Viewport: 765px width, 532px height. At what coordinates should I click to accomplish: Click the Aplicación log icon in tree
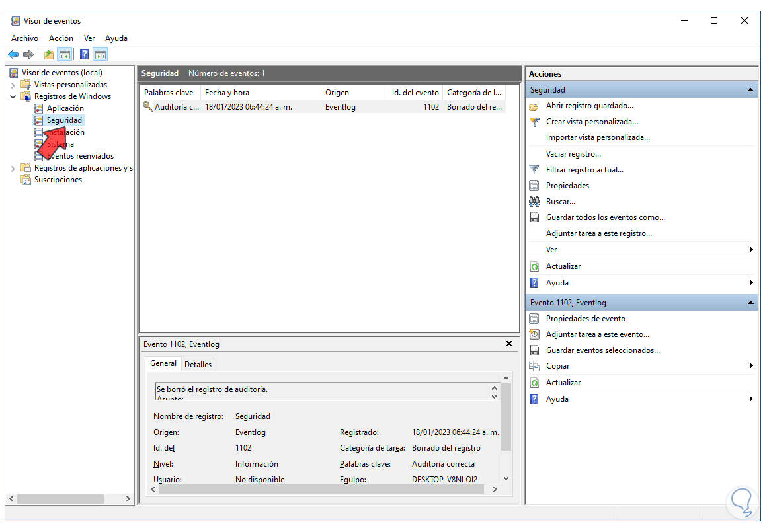coord(38,108)
